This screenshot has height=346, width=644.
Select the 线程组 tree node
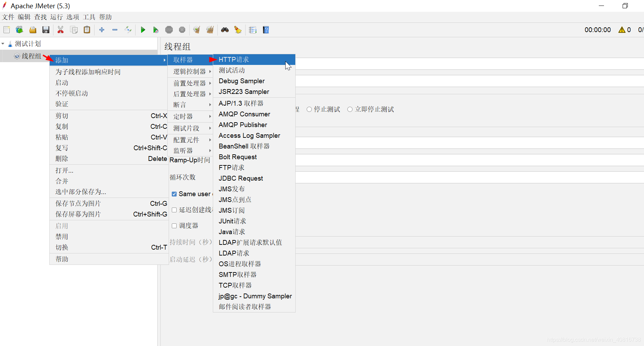coord(31,56)
